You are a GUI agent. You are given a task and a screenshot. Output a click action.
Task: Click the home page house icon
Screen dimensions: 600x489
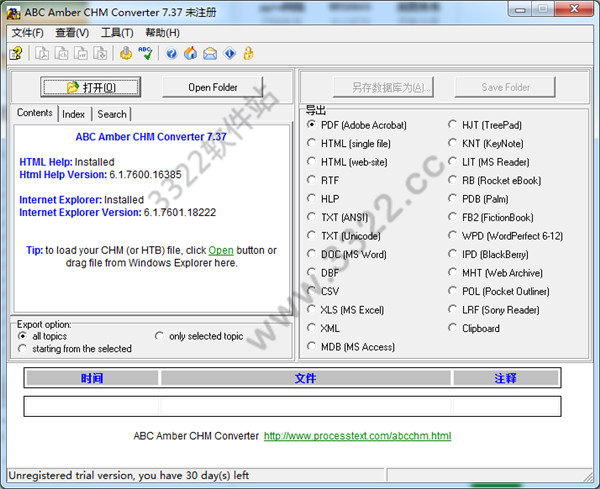tap(191, 54)
